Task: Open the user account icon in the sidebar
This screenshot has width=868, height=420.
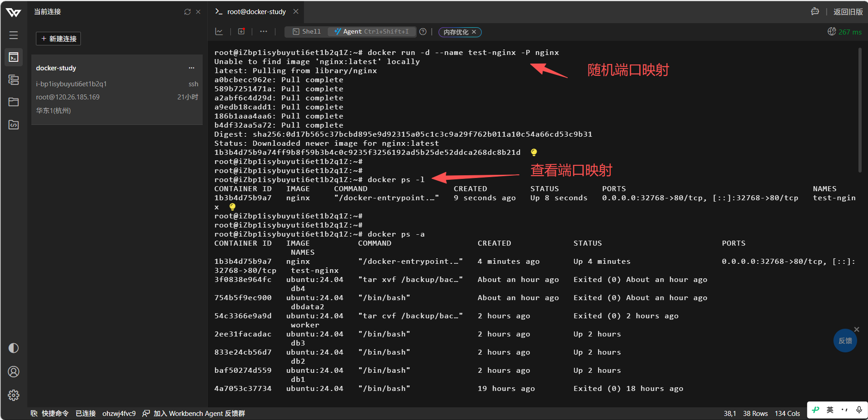Action: point(14,372)
